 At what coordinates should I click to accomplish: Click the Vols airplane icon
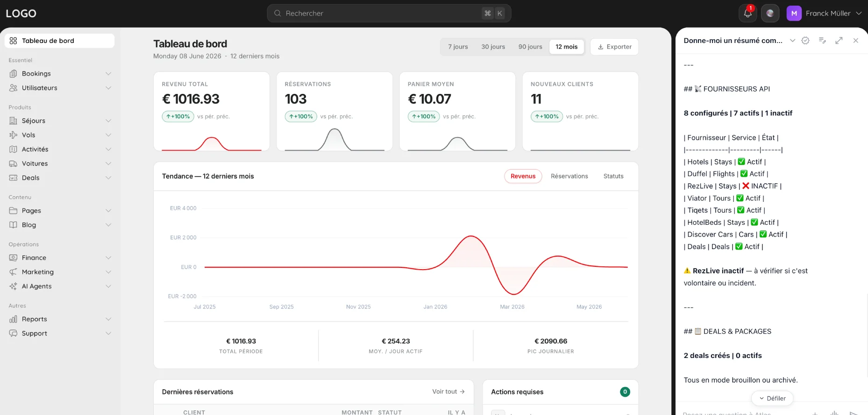[x=13, y=135]
